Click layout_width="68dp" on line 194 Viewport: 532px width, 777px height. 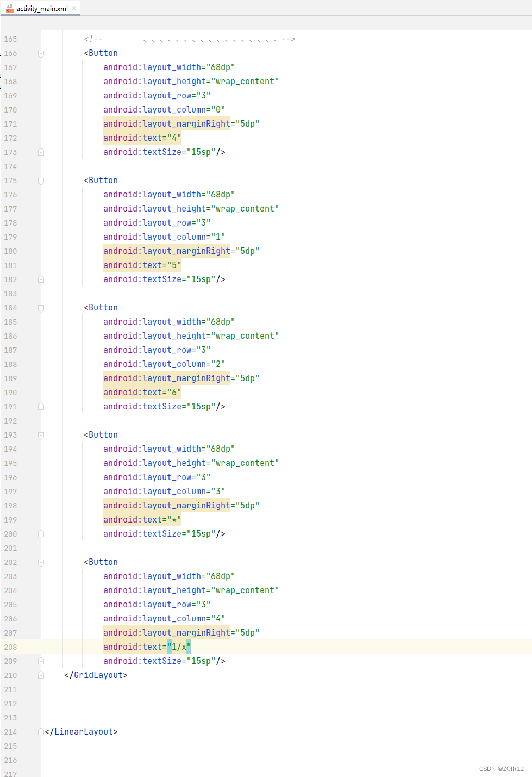pyautogui.click(x=169, y=449)
